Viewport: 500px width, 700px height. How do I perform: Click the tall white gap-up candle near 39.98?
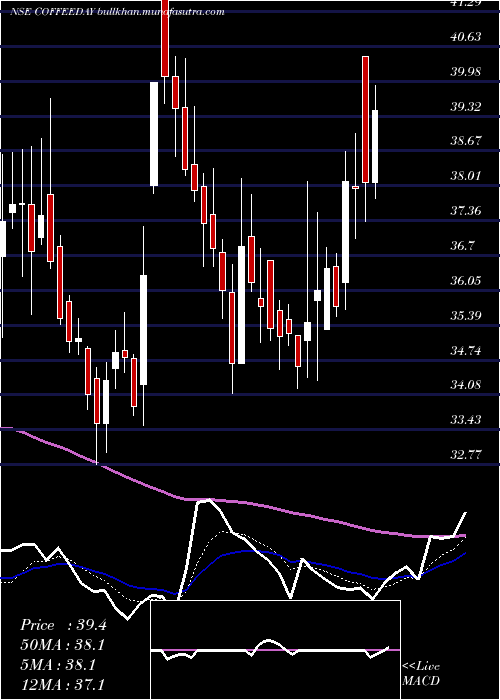154,134
